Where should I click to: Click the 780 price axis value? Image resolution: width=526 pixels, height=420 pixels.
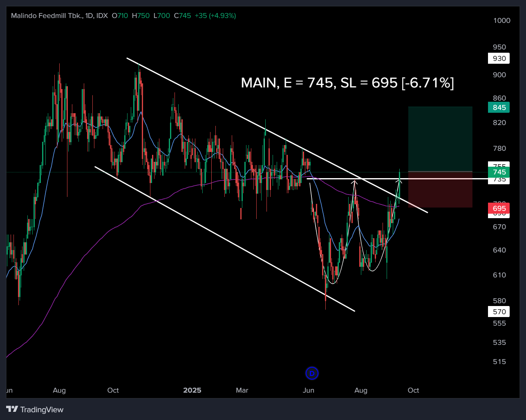click(x=499, y=148)
